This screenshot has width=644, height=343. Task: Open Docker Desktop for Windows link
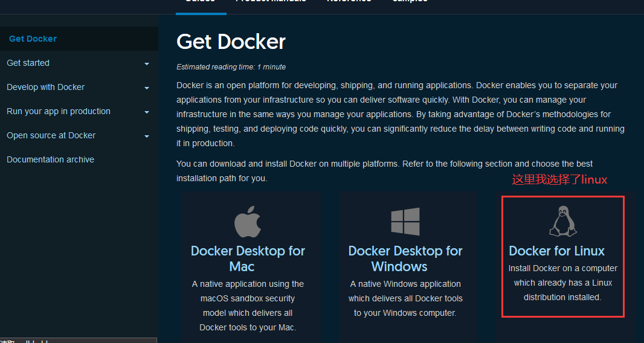point(405,258)
